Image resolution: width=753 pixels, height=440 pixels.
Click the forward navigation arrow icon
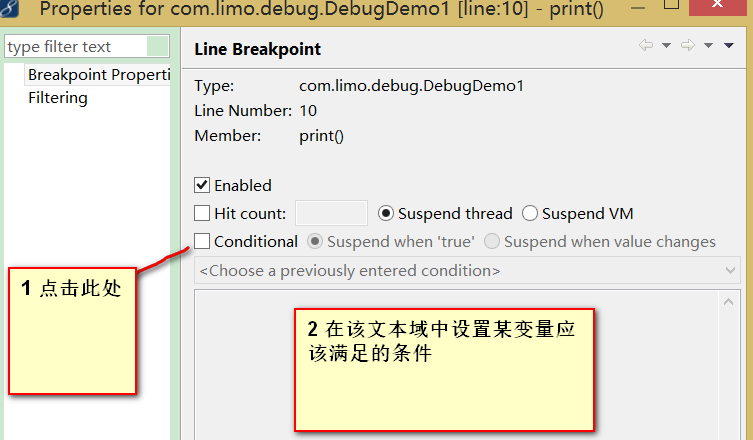pos(688,45)
